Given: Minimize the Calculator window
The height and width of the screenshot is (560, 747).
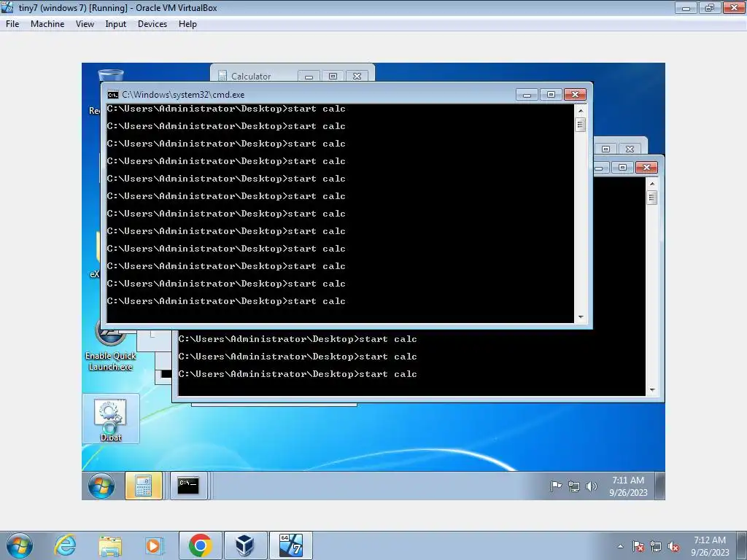Looking at the screenshot, I should [309, 76].
